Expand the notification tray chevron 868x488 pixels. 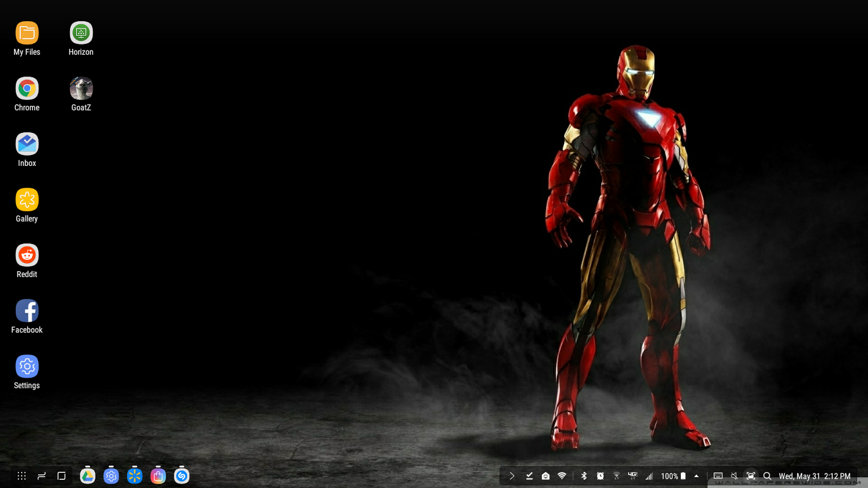point(512,476)
